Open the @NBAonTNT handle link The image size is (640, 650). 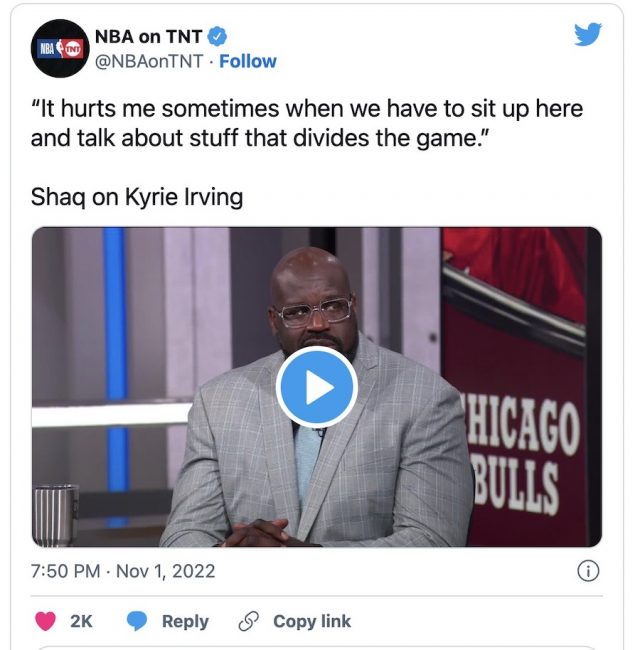[149, 61]
